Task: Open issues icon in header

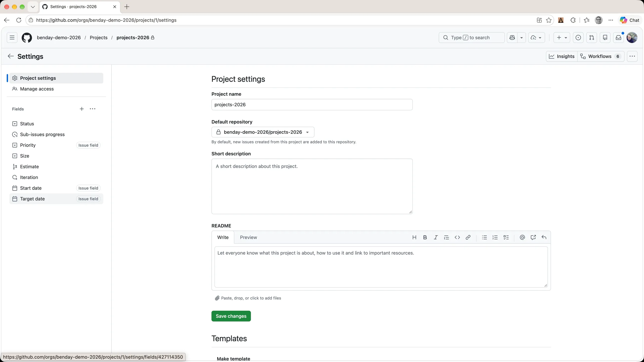Action: (x=578, y=37)
